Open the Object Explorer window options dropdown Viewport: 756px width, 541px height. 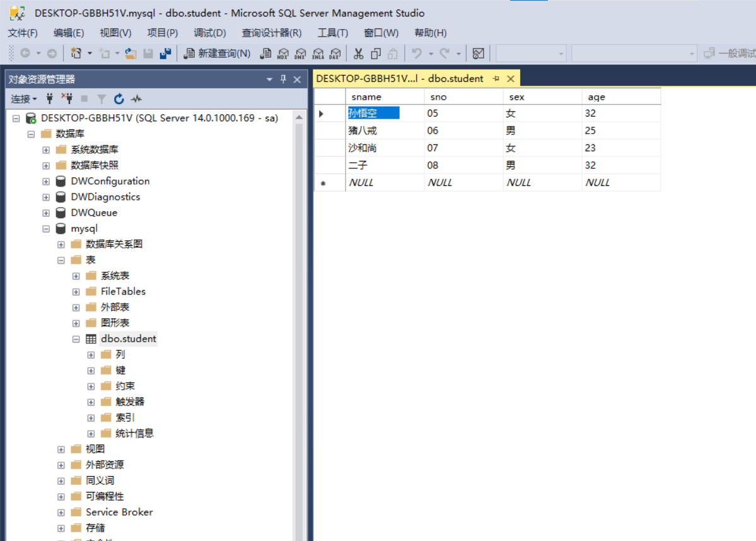(269, 79)
